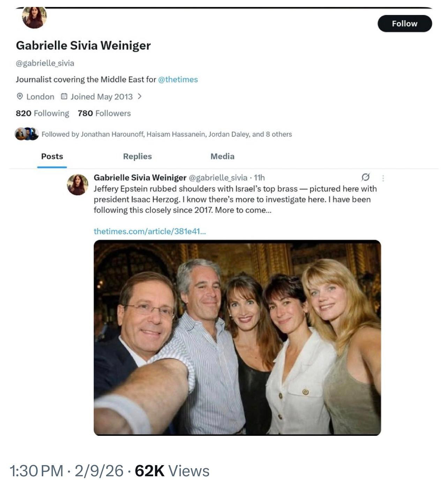Click the Follow button
Image resolution: width=448 pixels, height=493 pixels.
click(404, 24)
